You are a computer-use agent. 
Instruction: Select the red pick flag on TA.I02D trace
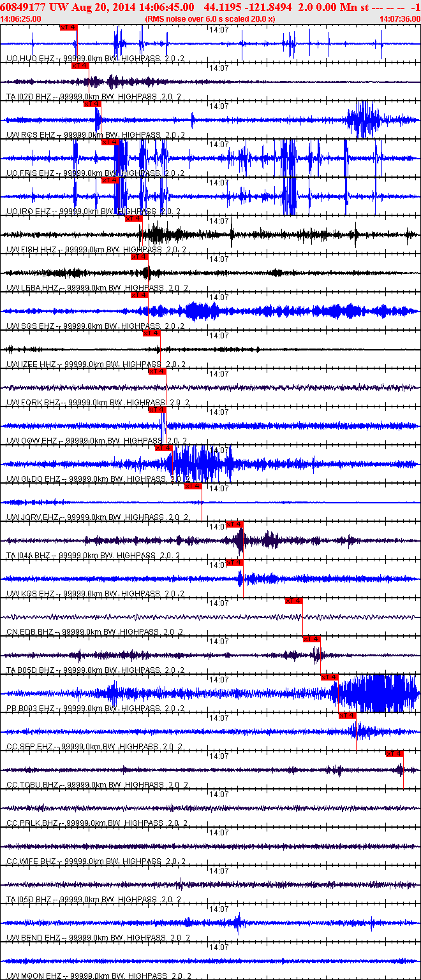click(80, 66)
